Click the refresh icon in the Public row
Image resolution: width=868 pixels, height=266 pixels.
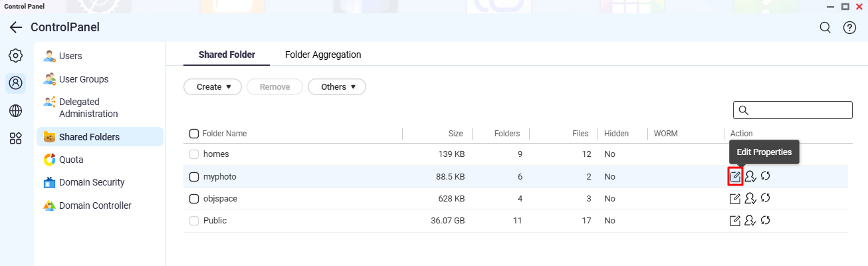point(765,220)
